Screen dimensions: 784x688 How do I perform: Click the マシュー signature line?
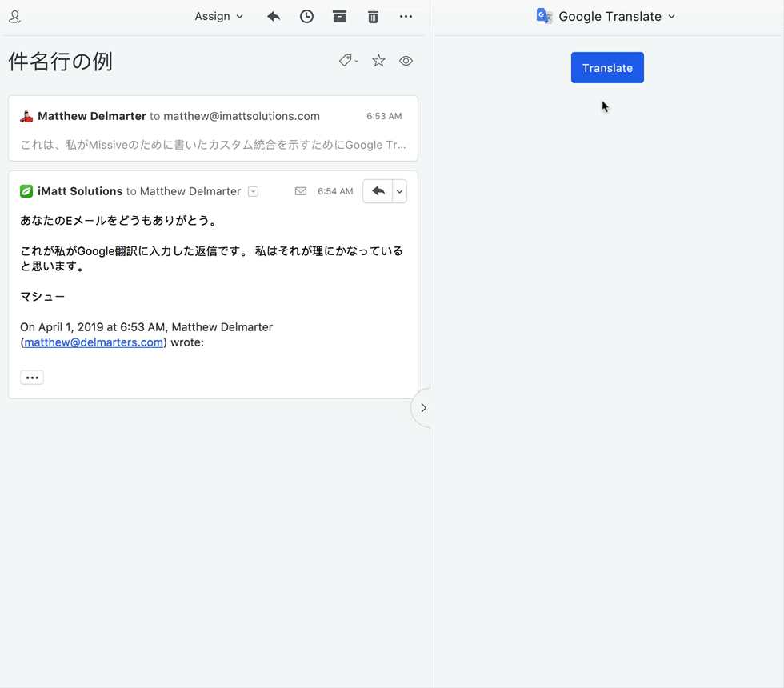pos(42,297)
